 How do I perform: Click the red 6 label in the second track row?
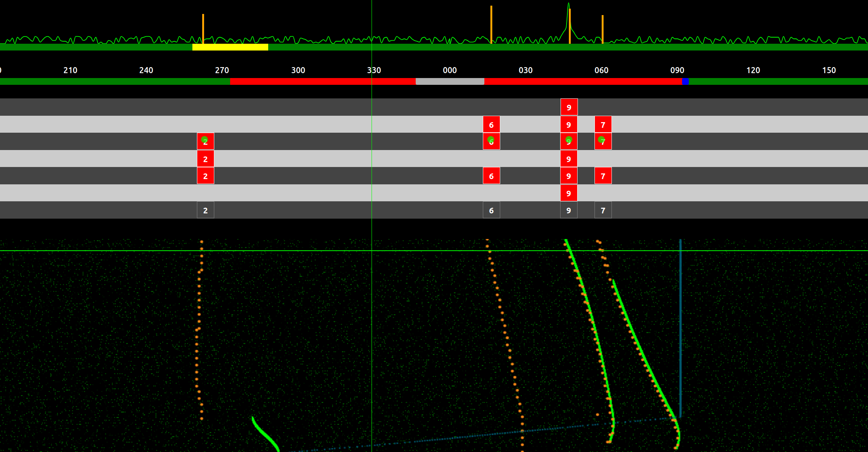491,124
